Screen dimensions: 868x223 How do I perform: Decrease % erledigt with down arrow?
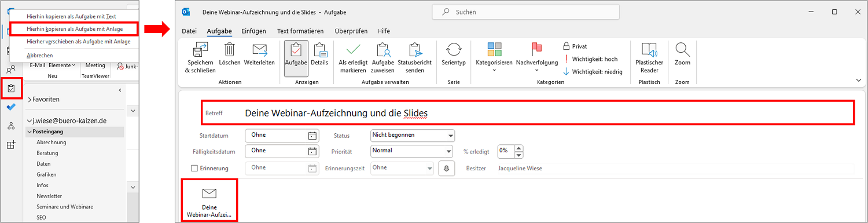[518, 155]
